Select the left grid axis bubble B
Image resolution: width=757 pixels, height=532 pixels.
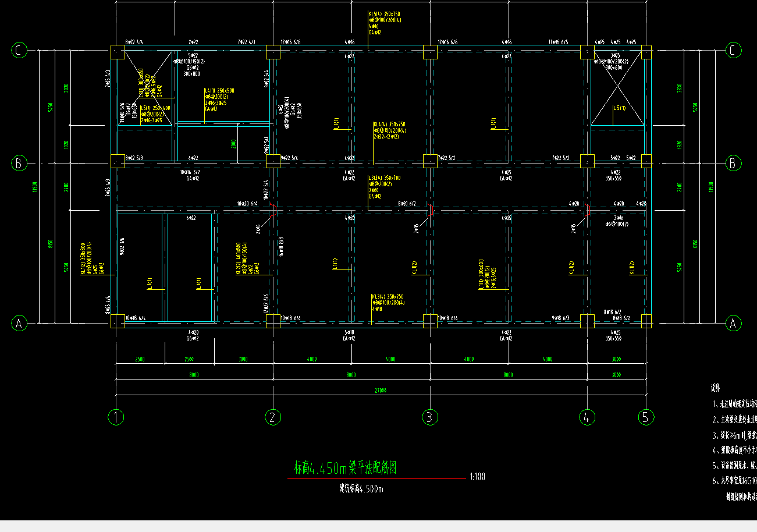19,164
